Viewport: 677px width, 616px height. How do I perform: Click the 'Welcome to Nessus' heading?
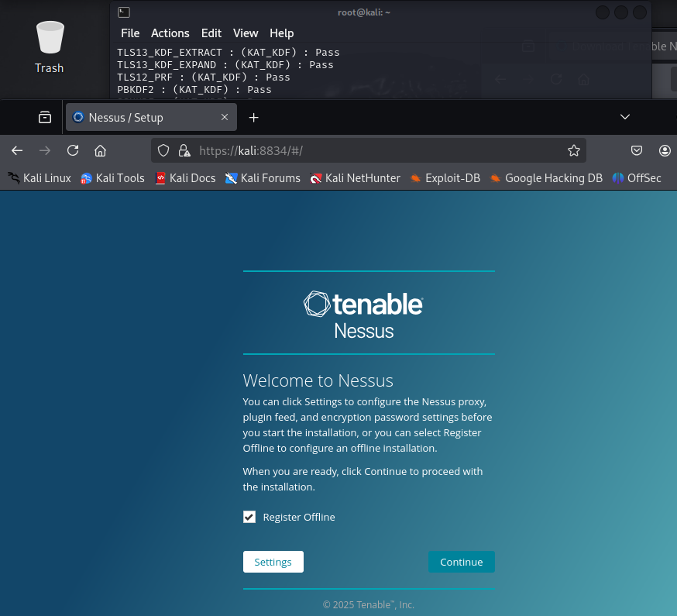pyautogui.click(x=318, y=380)
